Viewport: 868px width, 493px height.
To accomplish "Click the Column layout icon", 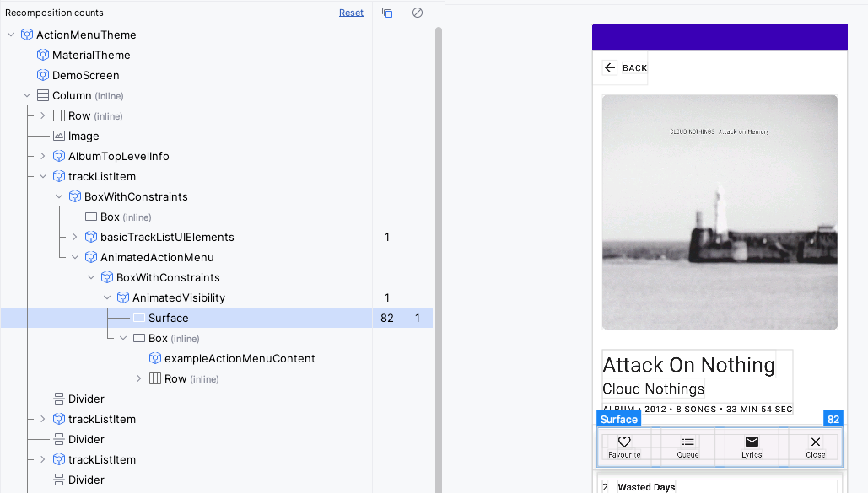I will point(43,95).
